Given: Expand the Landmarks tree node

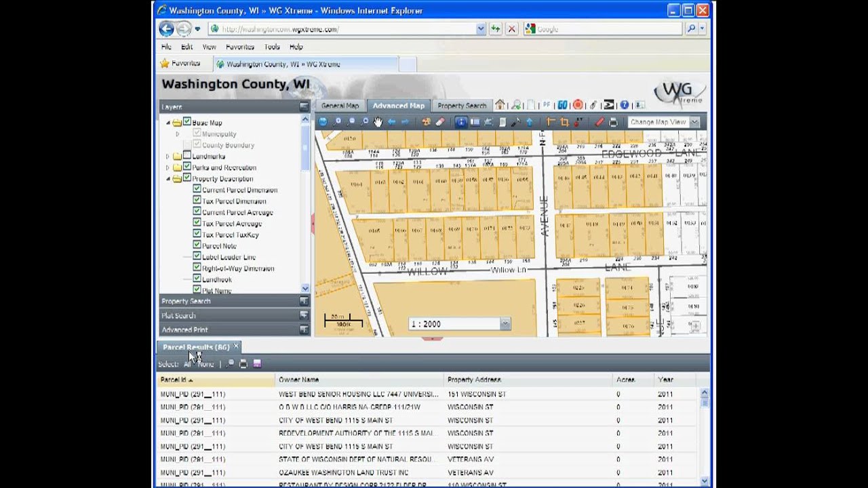Looking at the screenshot, I should click(x=167, y=157).
